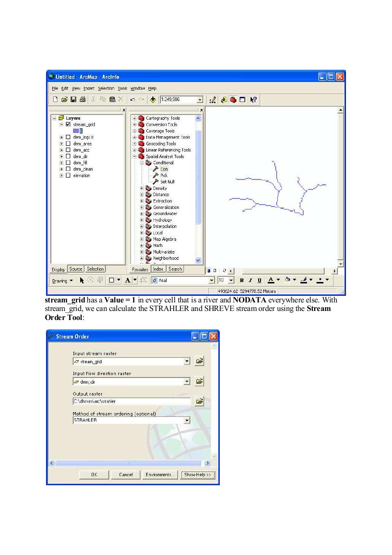Browse for Input stream raster folder icon

199,361
